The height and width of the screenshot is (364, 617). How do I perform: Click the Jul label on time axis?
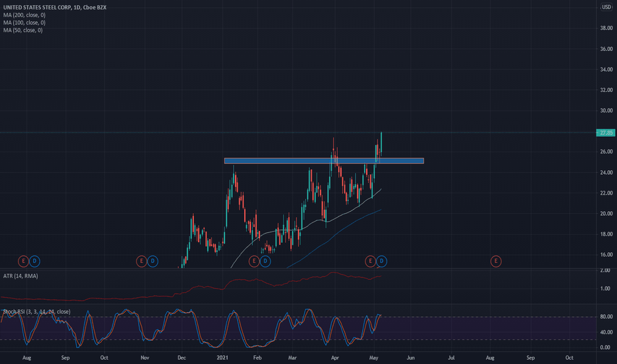click(451, 357)
